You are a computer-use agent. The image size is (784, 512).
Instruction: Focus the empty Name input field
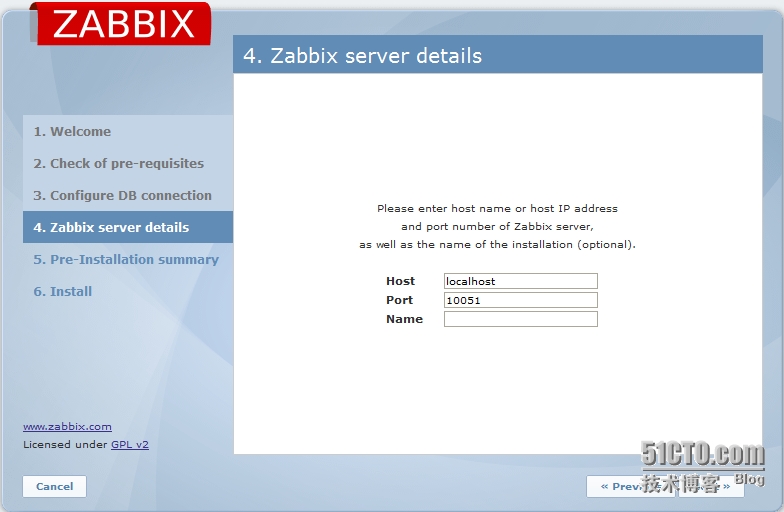coord(520,319)
